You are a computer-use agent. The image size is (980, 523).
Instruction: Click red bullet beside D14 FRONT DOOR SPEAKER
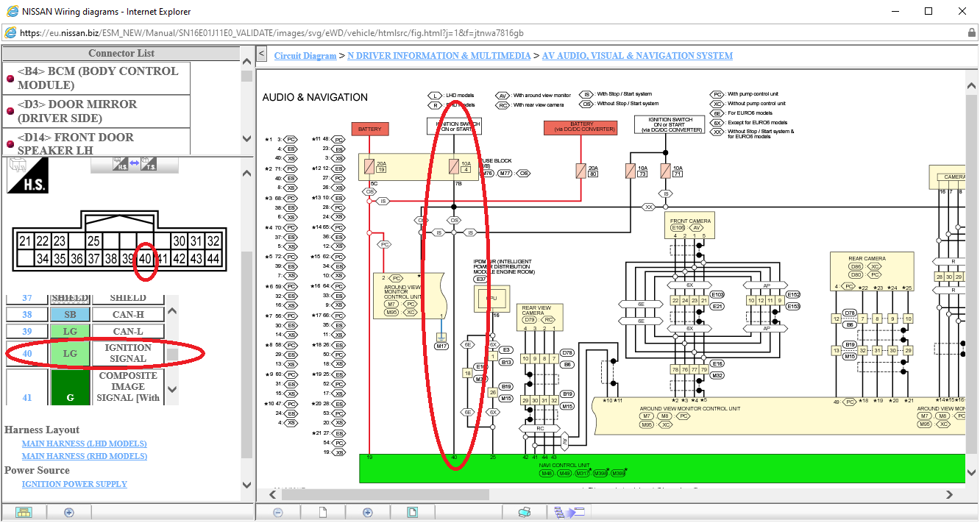point(10,144)
